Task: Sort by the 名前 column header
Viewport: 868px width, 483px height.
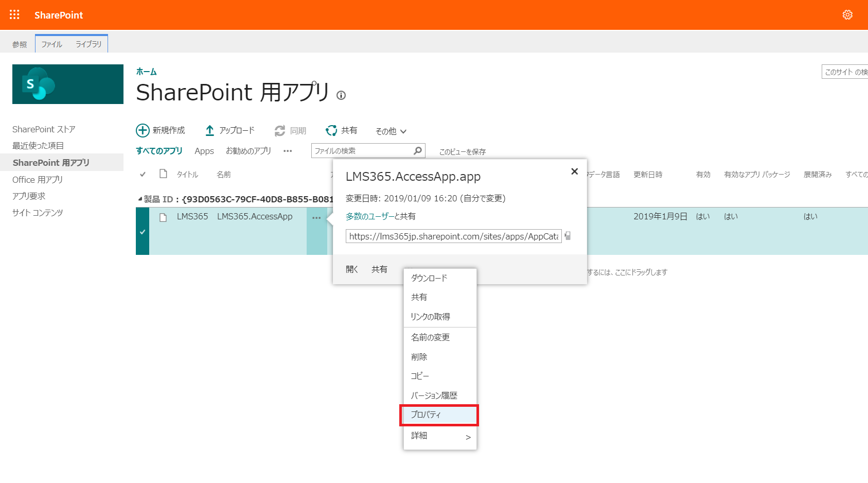Action: coord(224,175)
